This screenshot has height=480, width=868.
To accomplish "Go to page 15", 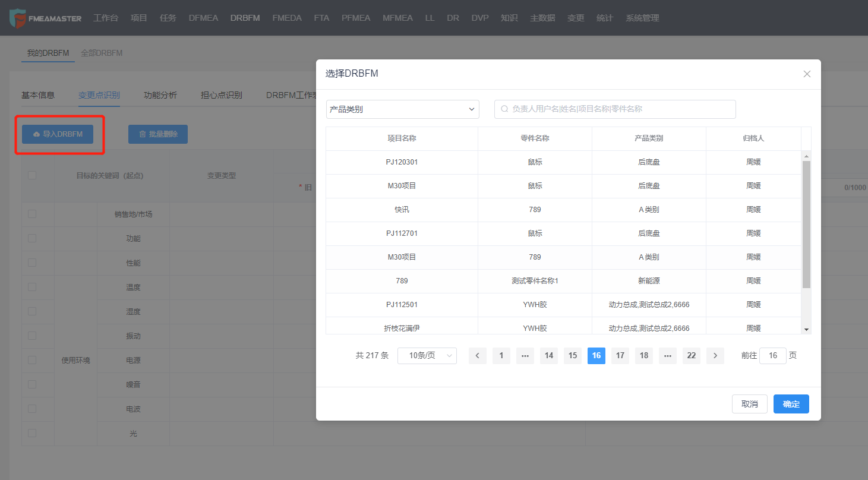I will pyautogui.click(x=573, y=356).
